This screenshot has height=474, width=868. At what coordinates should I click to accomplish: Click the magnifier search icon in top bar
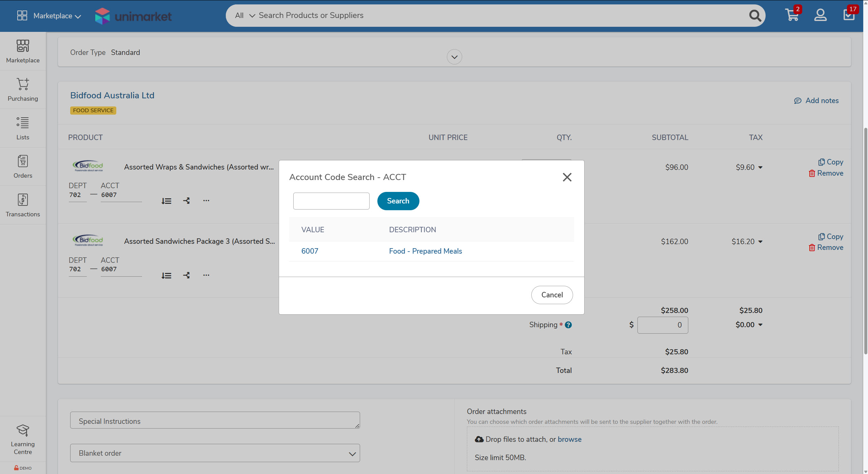755,16
